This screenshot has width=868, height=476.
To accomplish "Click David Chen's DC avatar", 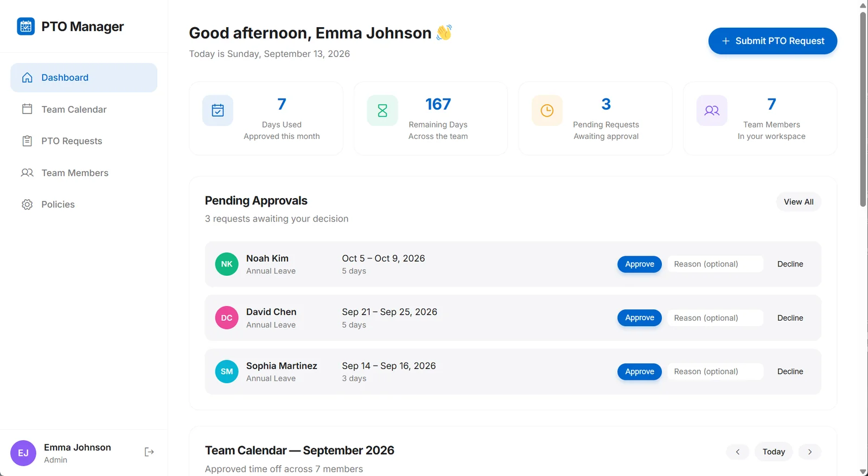I will [x=227, y=318].
